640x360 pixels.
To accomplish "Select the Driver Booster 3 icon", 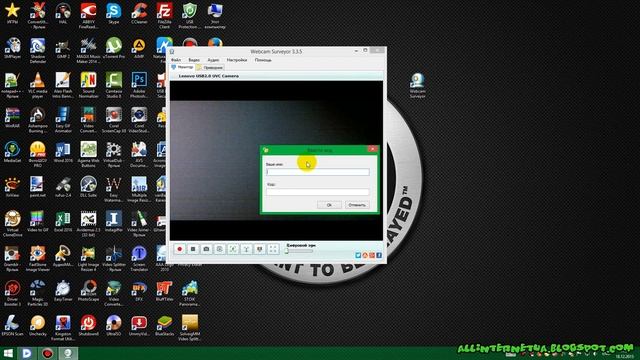I will [12, 293].
